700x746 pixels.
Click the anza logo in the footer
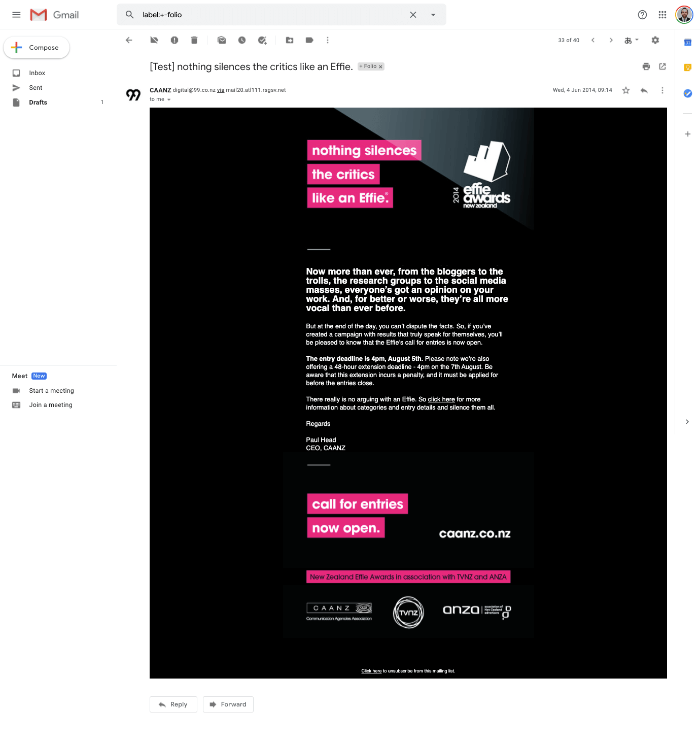(477, 611)
